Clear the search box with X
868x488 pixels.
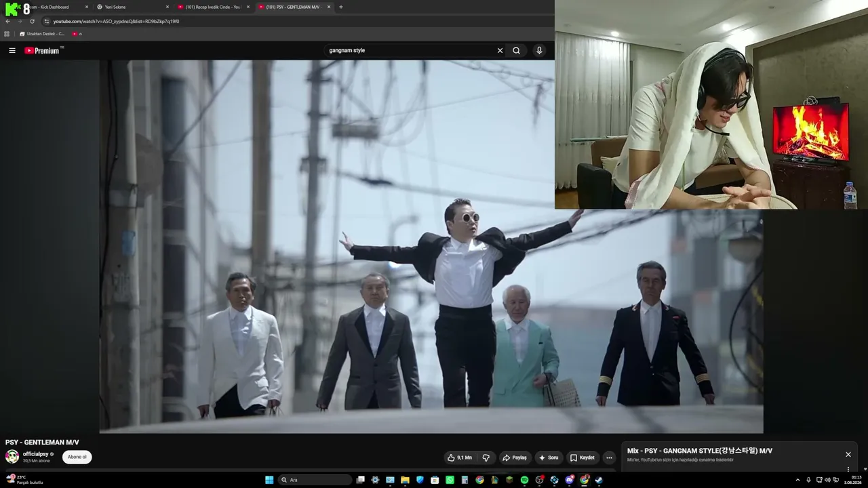[x=500, y=50]
